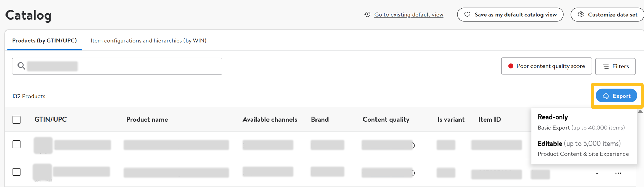Select the Products (by GTIN/UPC) tab

click(45, 41)
